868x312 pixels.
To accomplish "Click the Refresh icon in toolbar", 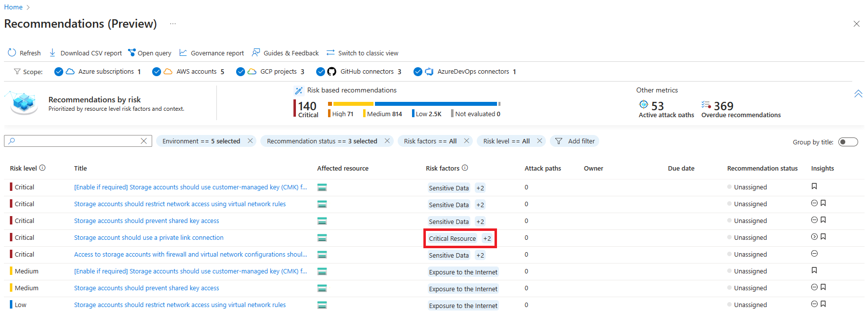I will click(x=12, y=53).
